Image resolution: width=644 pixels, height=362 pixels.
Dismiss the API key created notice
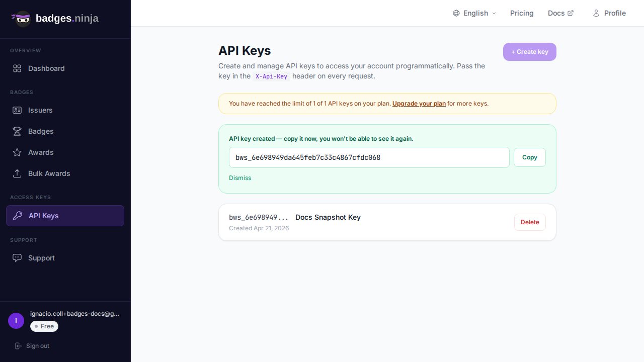pyautogui.click(x=240, y=178)
